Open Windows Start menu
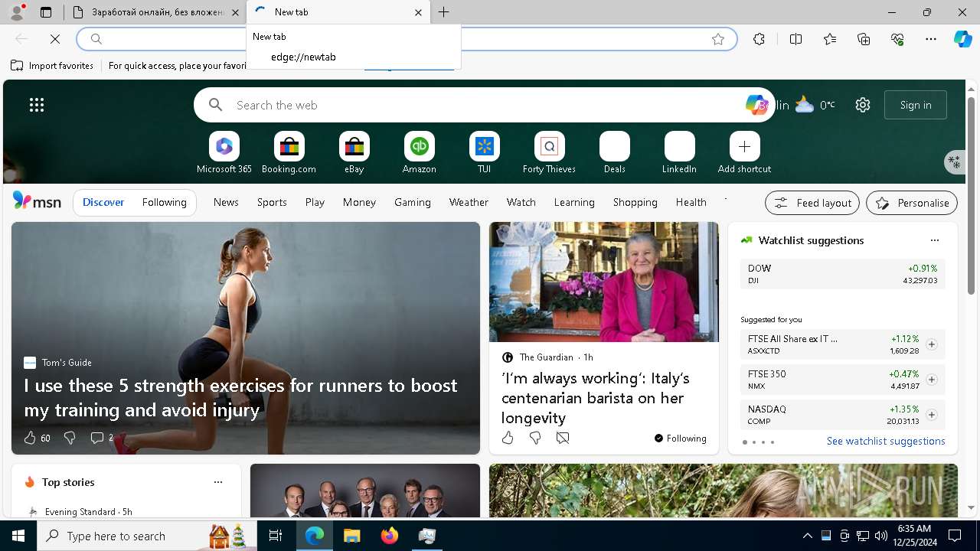The height and width of the screenshot is (551, 980). click(x=18, y=536)
